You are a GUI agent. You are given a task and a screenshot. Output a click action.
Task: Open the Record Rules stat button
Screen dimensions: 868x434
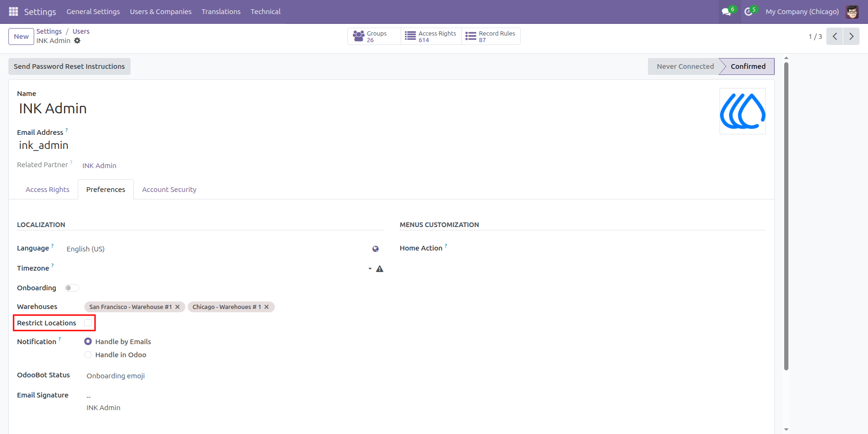(491, 37)
